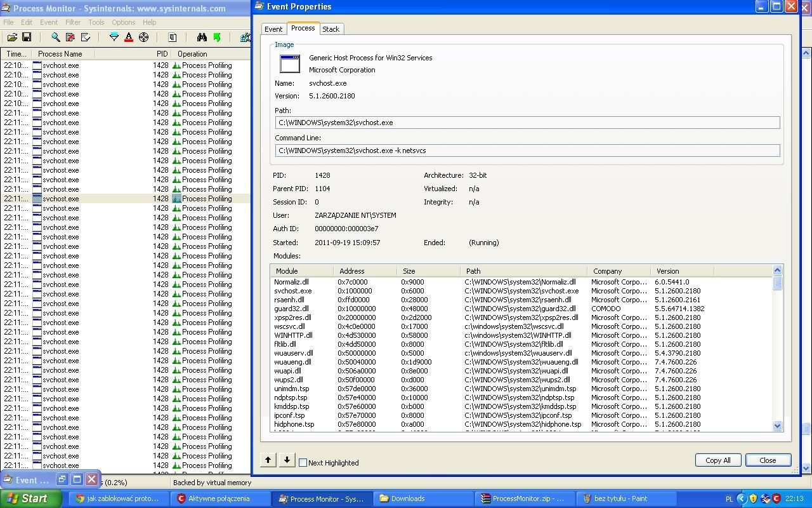Select the hidphone.tsp module row
This screenshot has width=812, height=508.
point(521,424)
